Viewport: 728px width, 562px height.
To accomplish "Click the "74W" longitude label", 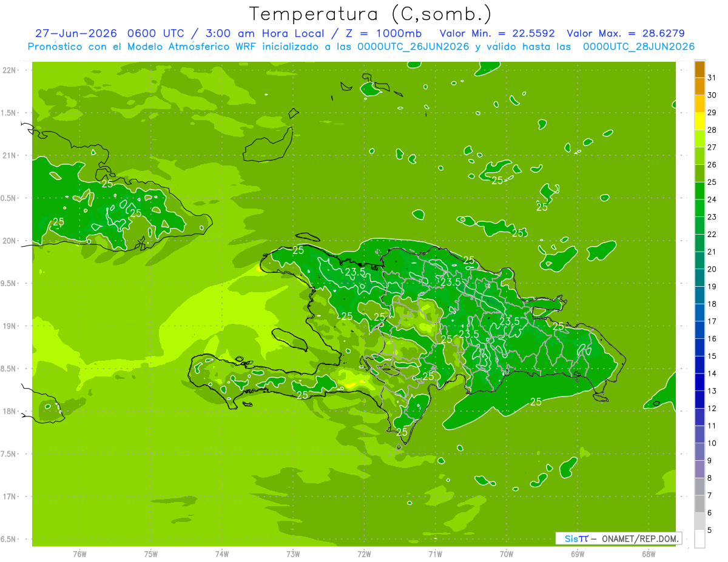I will [222, 554].
